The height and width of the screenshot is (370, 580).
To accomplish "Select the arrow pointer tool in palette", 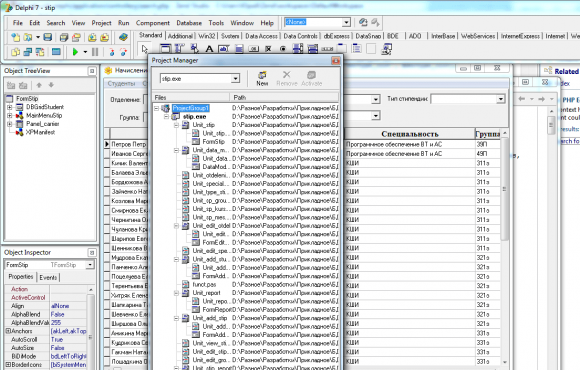I will pyautogui.click(x=145, y=48).
